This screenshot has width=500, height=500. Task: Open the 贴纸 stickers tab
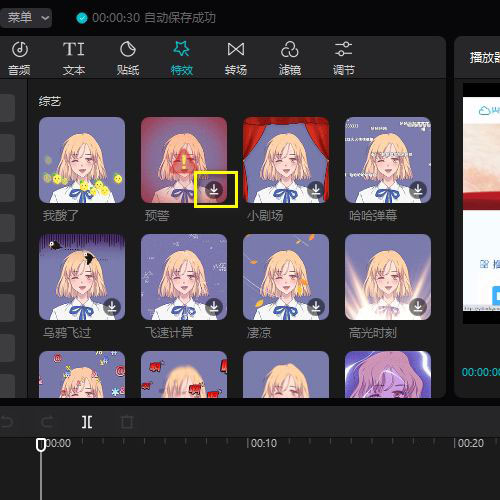tap(128, 58)
